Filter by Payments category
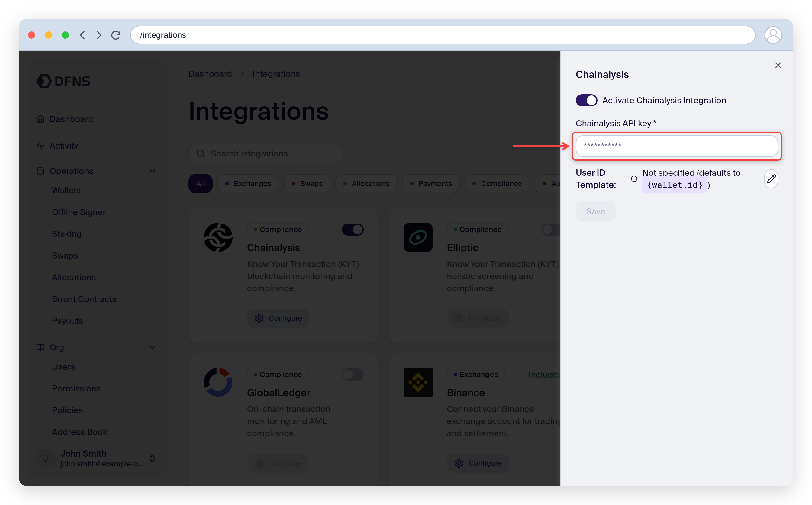 tap(430, 184)
